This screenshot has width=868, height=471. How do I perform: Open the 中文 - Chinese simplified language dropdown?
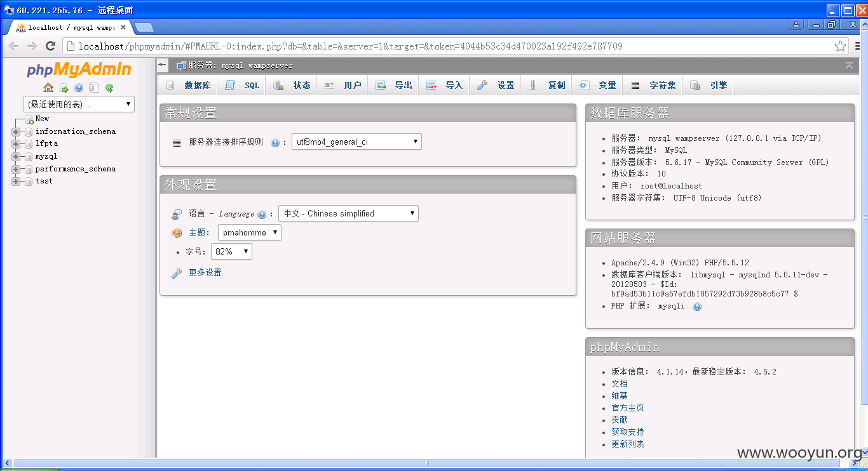click(348, 213)
